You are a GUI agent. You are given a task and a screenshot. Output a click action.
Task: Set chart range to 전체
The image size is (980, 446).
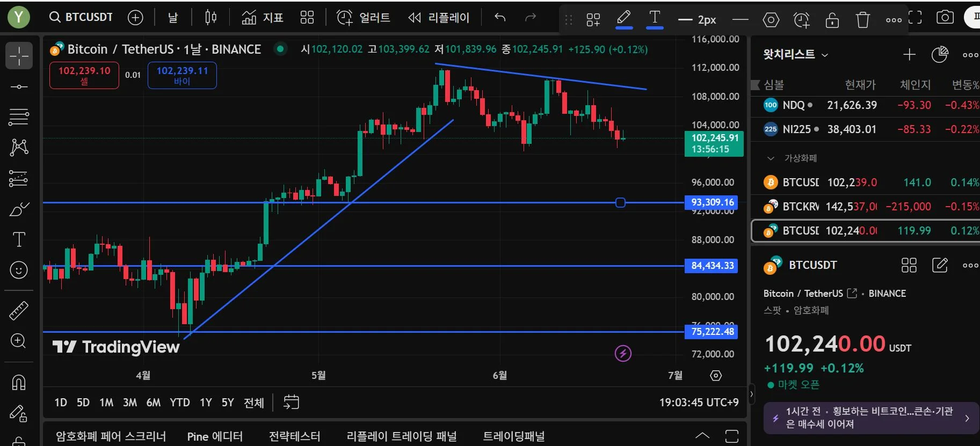[x=254, y=403]
